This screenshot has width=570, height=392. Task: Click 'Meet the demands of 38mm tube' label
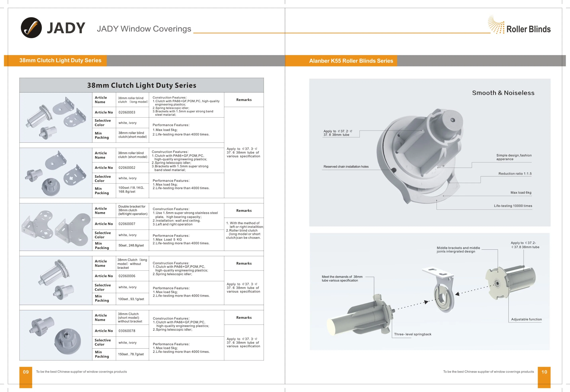point(342,279)
